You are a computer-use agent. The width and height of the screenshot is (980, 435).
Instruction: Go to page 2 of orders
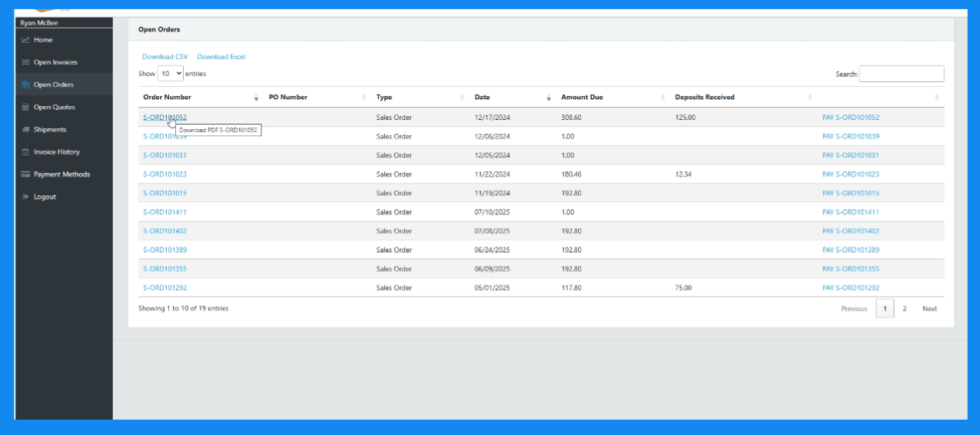tap(905, 309)
